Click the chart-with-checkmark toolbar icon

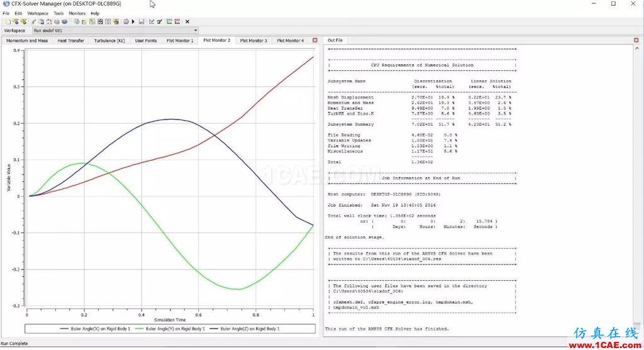click(152, 22)
